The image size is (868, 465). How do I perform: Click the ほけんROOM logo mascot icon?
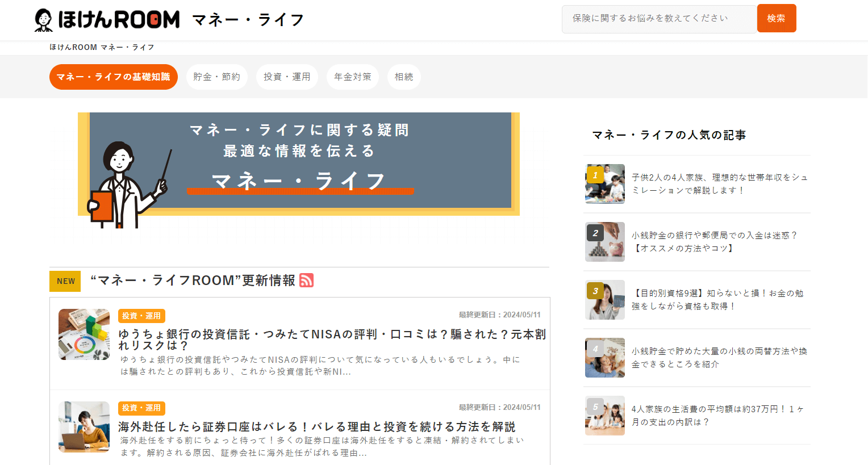click(44, 20)
